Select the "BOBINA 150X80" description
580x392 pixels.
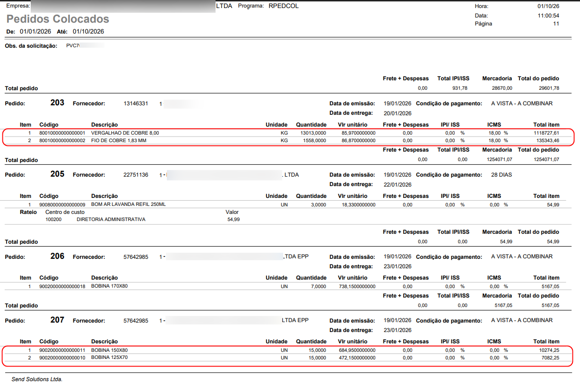[x=110, y=350]
